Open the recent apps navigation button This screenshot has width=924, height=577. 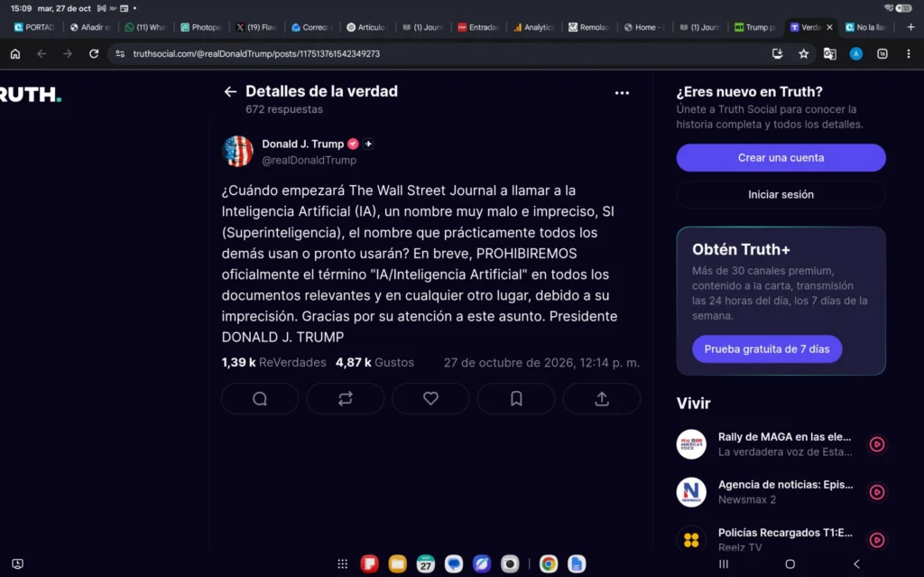pyautogui.click(x=724, y=564)
